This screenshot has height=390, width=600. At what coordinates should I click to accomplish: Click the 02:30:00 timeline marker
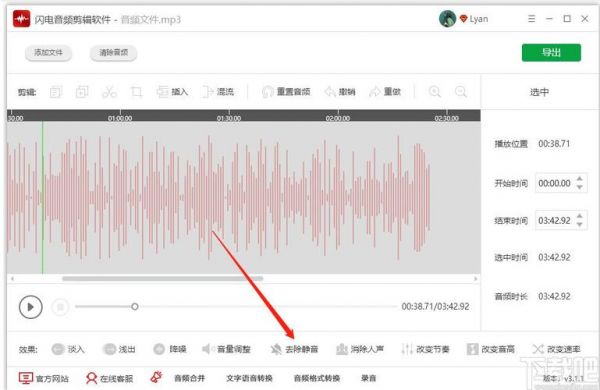point(447,118)
